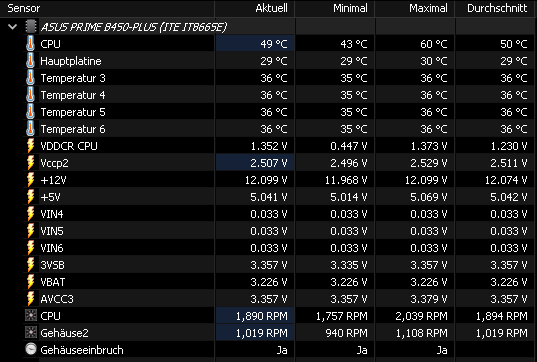Select the AVCC3 sensor row
The image size is (537, 362).
click(279, 299)
